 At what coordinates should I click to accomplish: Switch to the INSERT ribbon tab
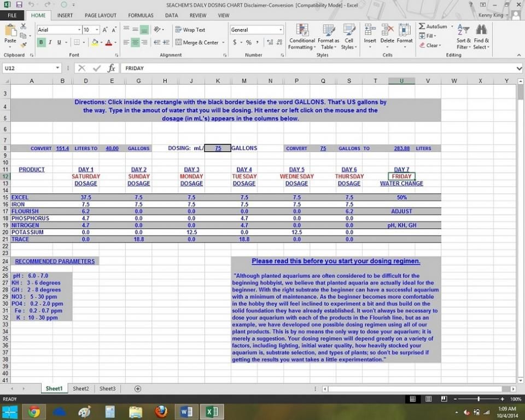coord(65,15)
